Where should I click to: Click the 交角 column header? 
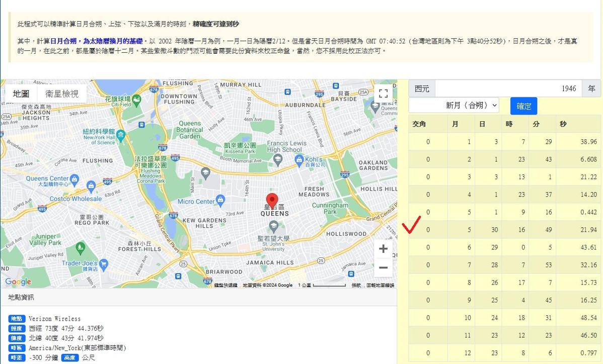[x=419, y=124]
